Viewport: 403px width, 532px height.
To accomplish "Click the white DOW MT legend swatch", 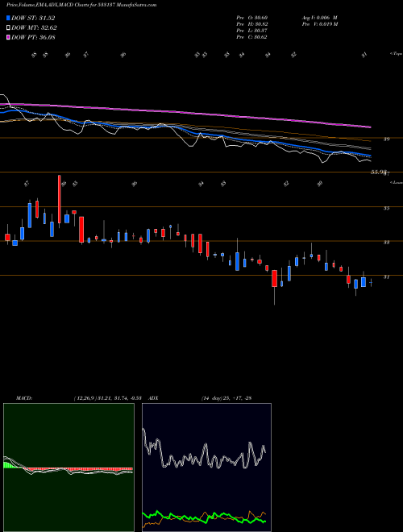I will pyautogui.click(x=9, y=28).
